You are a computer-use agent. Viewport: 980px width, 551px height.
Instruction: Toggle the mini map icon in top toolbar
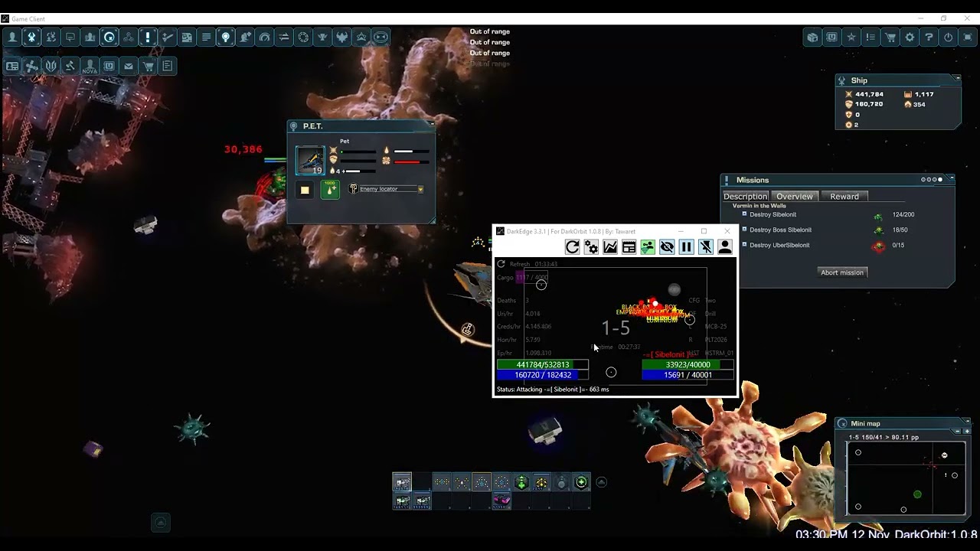click(x=109, y=37)
